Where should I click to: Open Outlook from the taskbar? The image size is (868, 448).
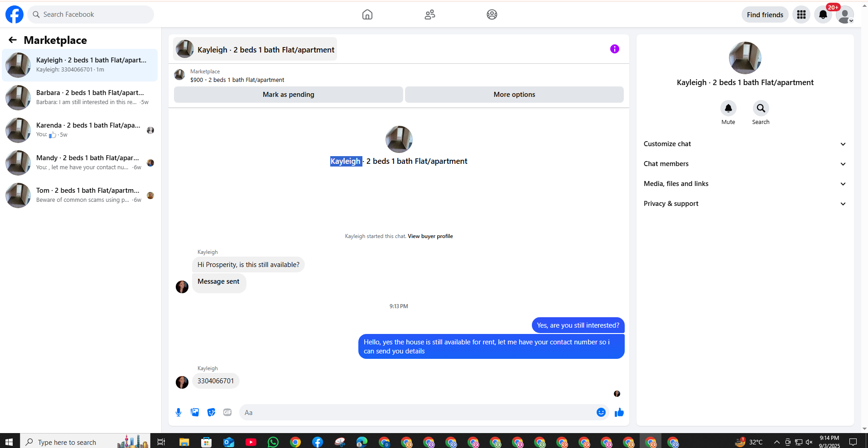click(229, 442)
